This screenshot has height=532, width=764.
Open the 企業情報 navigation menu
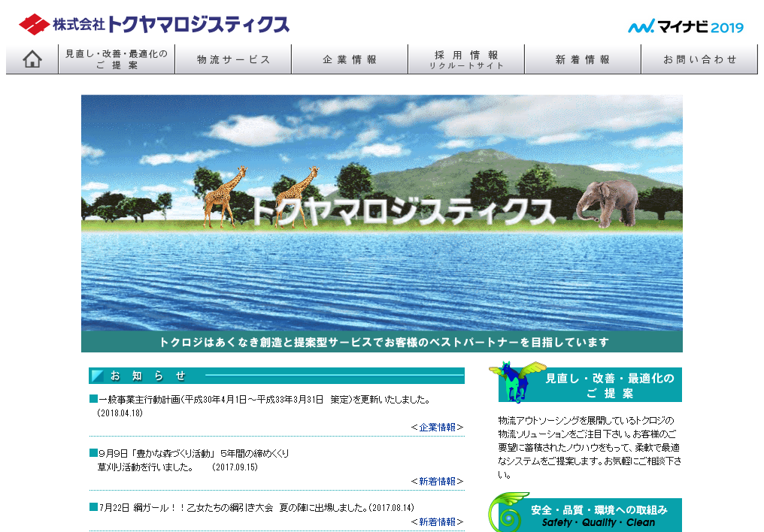pos(350,59)
